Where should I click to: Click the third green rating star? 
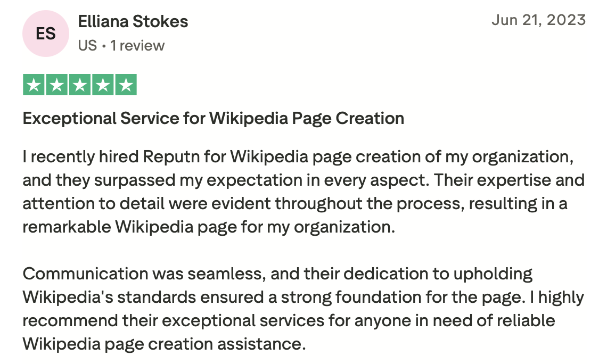[x=80, y=85]
